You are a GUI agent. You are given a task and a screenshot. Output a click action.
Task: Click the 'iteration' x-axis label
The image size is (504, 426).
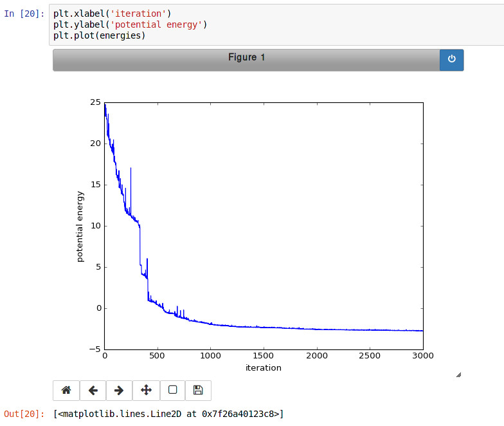click(x=264, y=368)
